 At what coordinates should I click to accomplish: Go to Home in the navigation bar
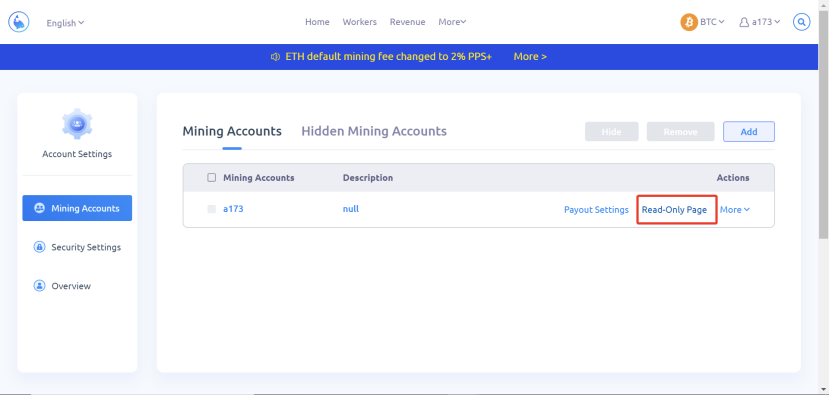(317, 22)
